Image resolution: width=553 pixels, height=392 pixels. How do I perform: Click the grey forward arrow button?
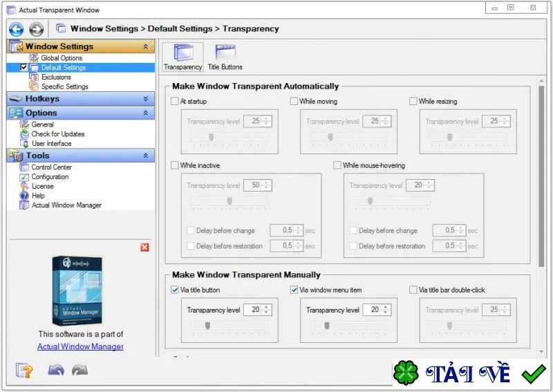point(37,29)
